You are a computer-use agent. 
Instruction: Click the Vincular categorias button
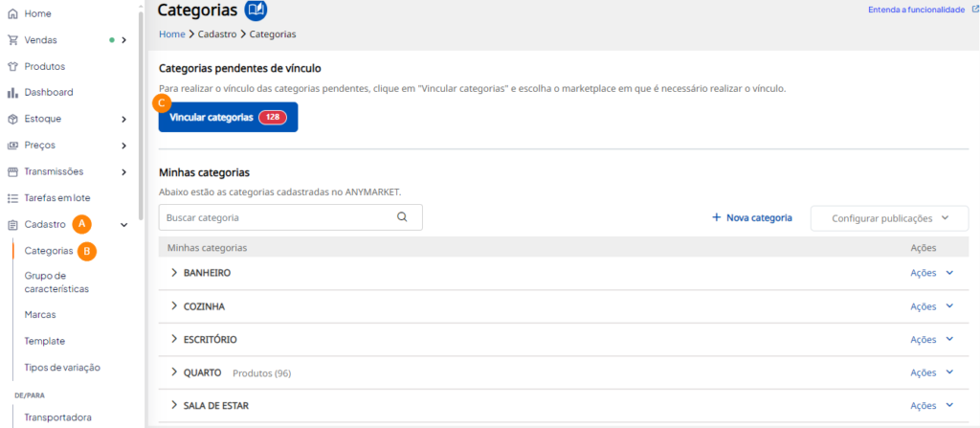pos(228,117)
